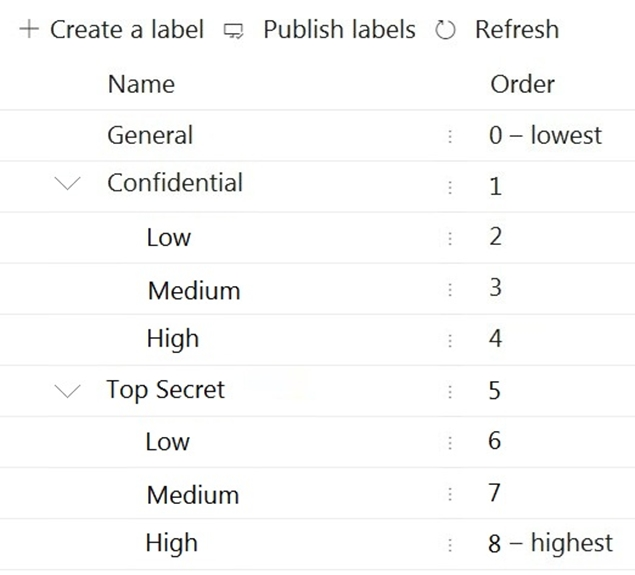Image resolution: width=635 pixels, height=575 pixels.
Task: Sort by the Name column header
Action: pyautogui.click(x=141, y=85)
